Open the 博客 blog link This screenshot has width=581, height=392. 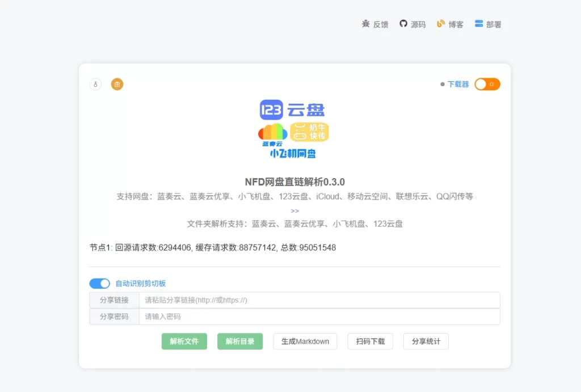point(456,24)
